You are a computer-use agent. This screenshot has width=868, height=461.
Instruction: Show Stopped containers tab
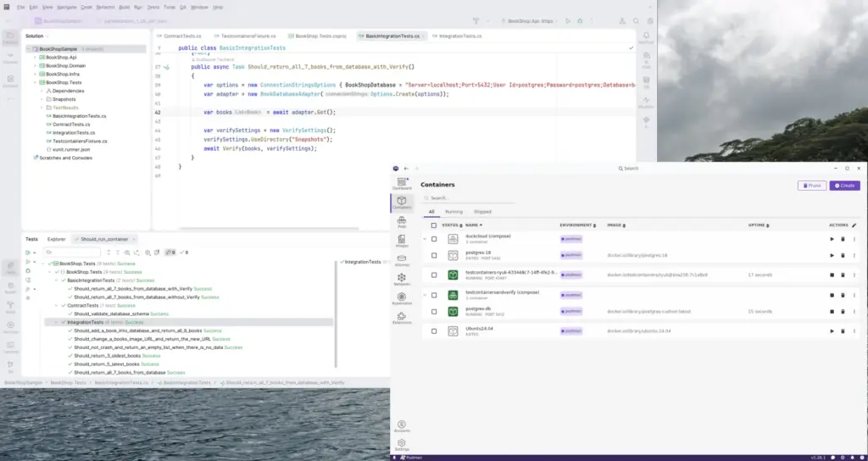point(482,211)
